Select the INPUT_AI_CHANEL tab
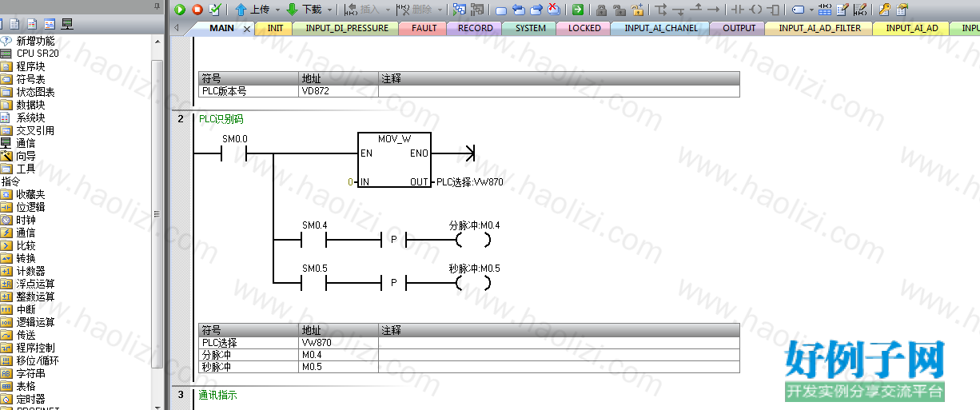The height and width of the screenshot is (410, 980). coord(661,28)
